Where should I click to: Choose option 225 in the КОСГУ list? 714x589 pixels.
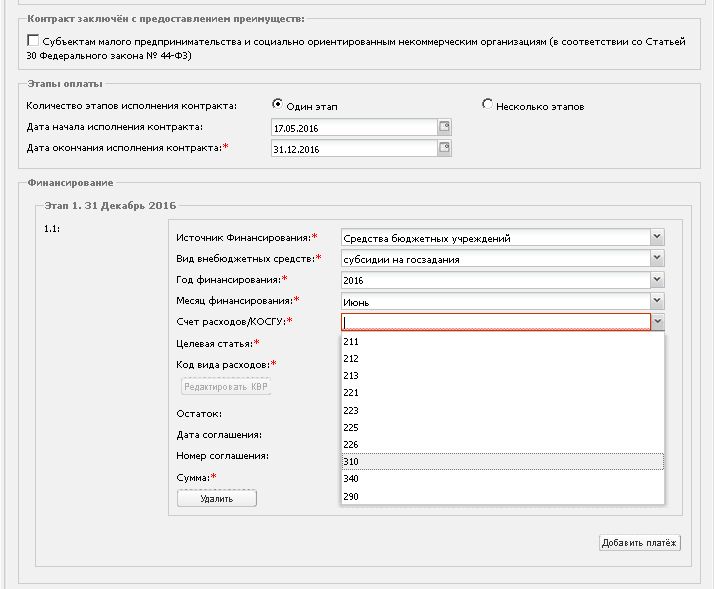click(x=503, y=427)
